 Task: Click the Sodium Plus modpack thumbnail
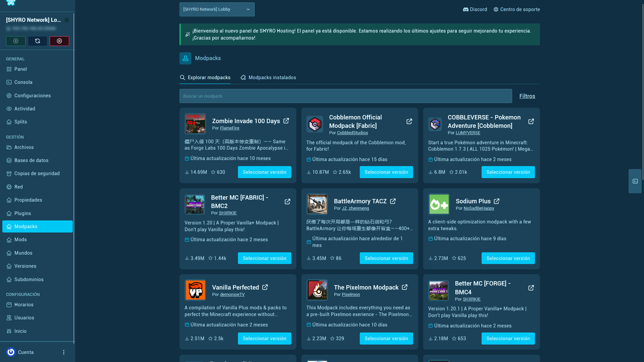pos(439,204)
